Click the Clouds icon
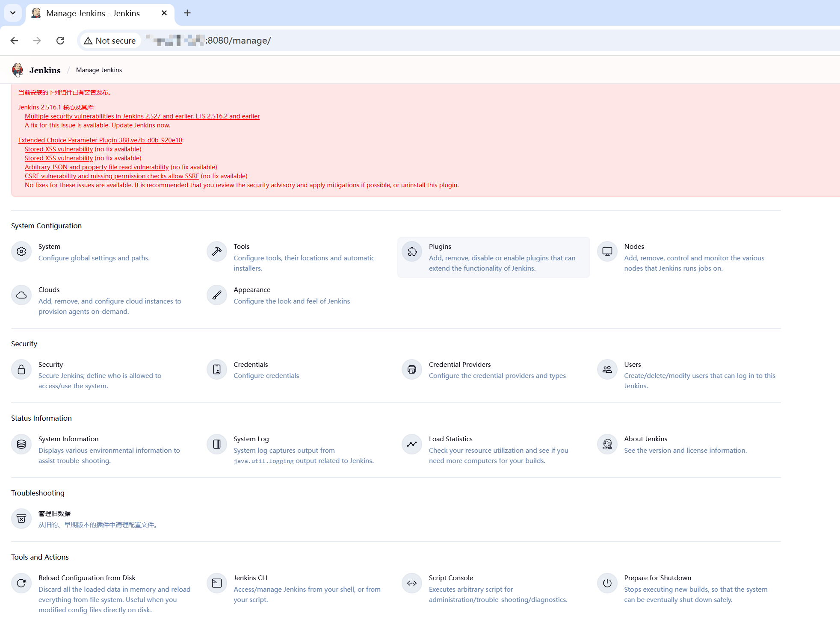 point(21,295)
